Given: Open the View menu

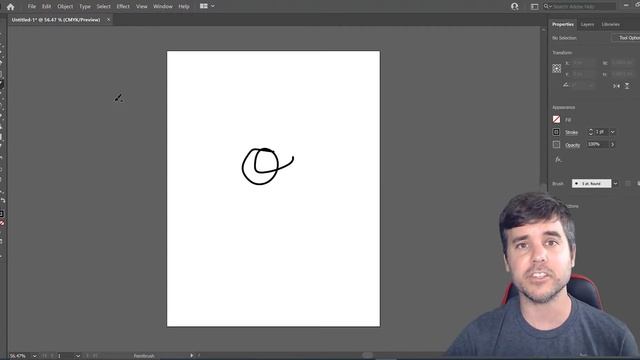Looking at the screenshot, I should pos(142,7).
